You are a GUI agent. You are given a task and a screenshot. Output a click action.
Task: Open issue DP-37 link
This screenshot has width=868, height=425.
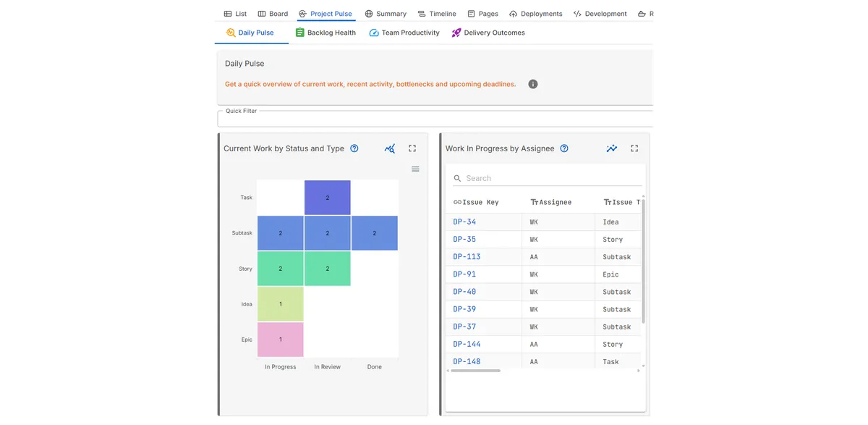(464, 327)
